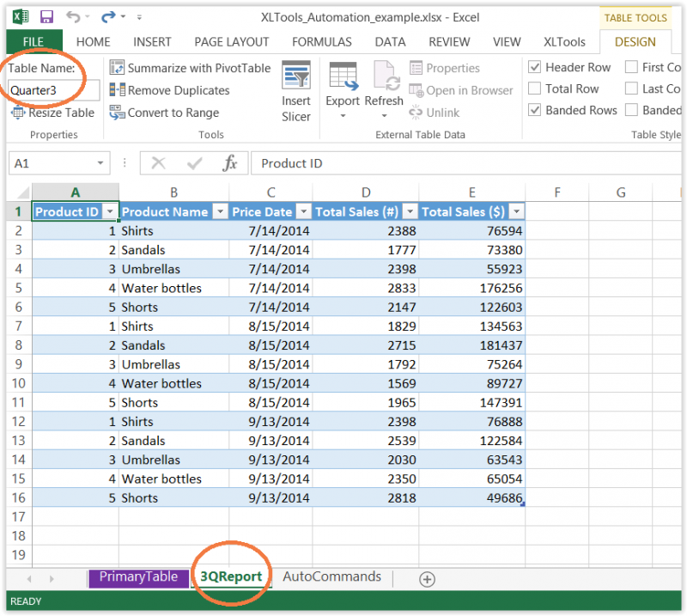The width and height of the screenshot is (687, 616).
Task: Disable Banded Rows
Action: pos(535,110)
